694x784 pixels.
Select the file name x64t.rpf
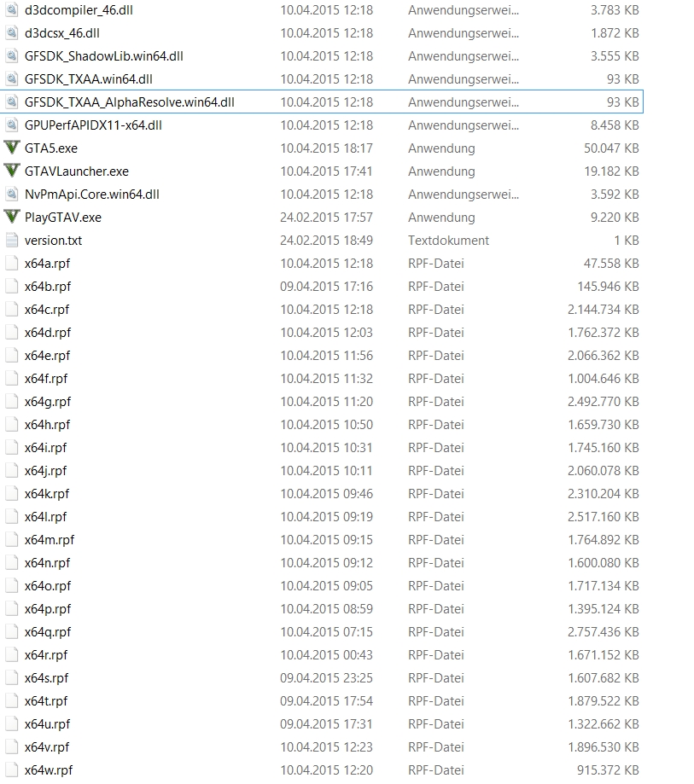[x=46, y=701]
